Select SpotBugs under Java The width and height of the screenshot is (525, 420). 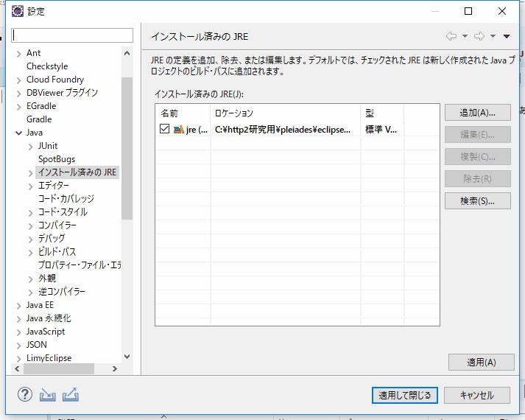[x=57, y=159]
